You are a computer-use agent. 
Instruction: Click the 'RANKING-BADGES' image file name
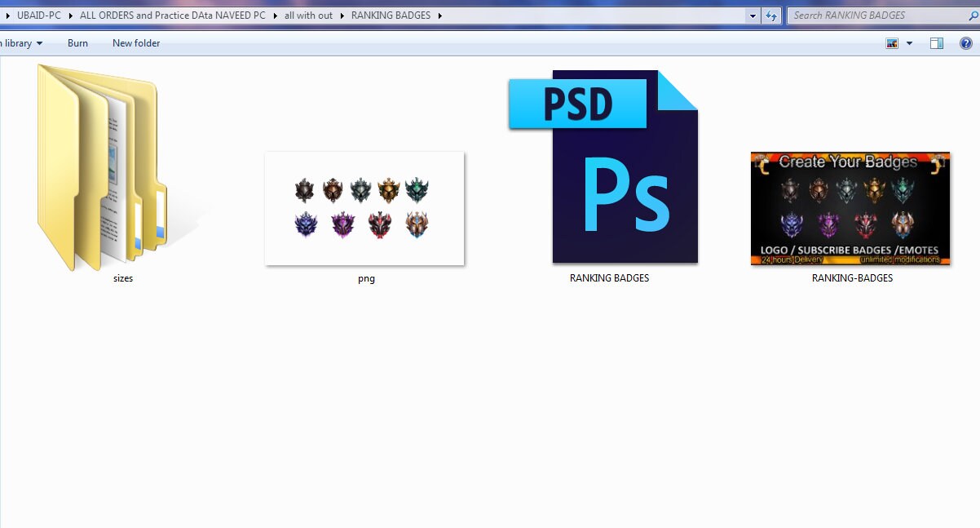(x=852, y=278)
